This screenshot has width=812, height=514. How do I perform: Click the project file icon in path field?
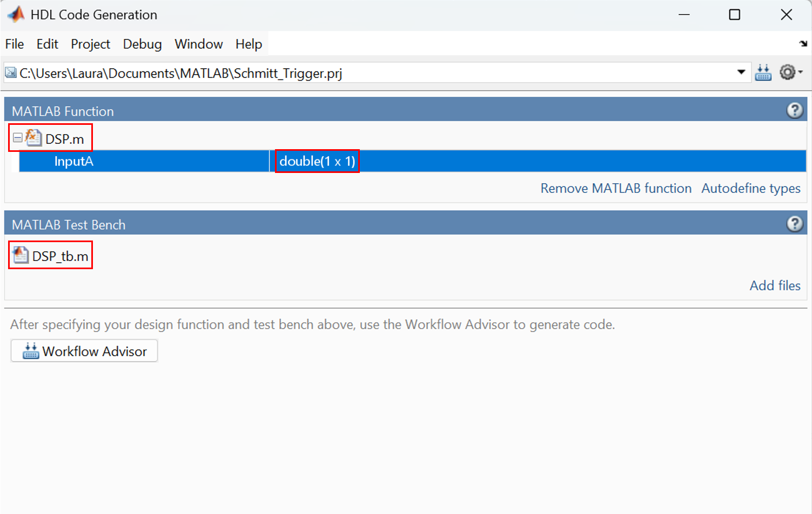click(x=11, y=72)
